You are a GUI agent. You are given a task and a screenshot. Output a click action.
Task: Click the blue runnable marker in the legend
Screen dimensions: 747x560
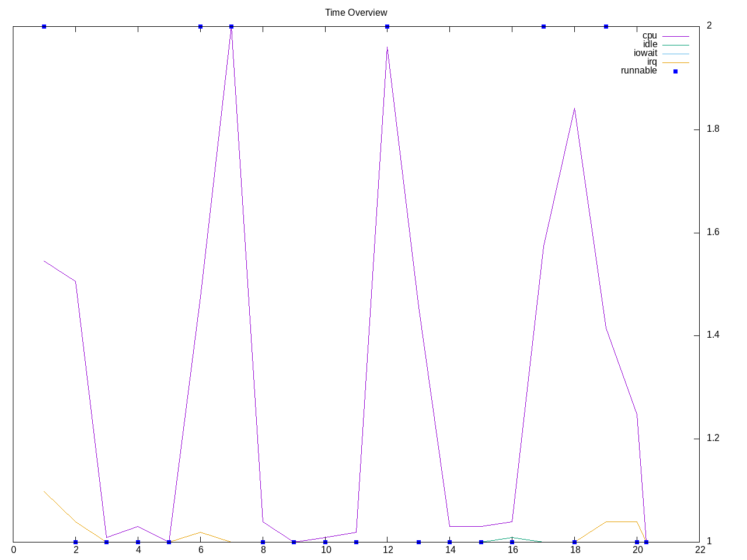point(675,71)
